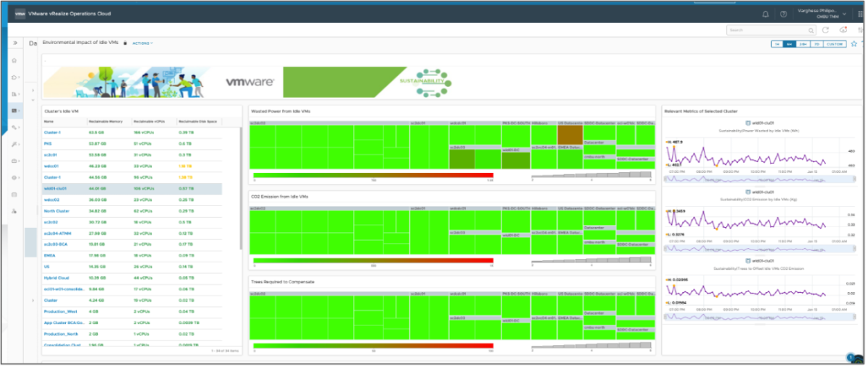Viewport: 868px width, 368px height.
Task: Sort by Reclaimable Disk Space column header
Action: pyautogui.click(x=197, y=121)
